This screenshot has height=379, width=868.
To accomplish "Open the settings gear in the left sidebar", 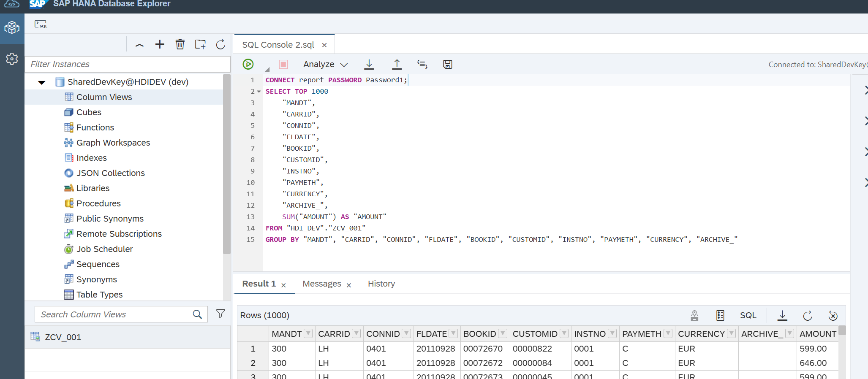I will tap(12, 59).
